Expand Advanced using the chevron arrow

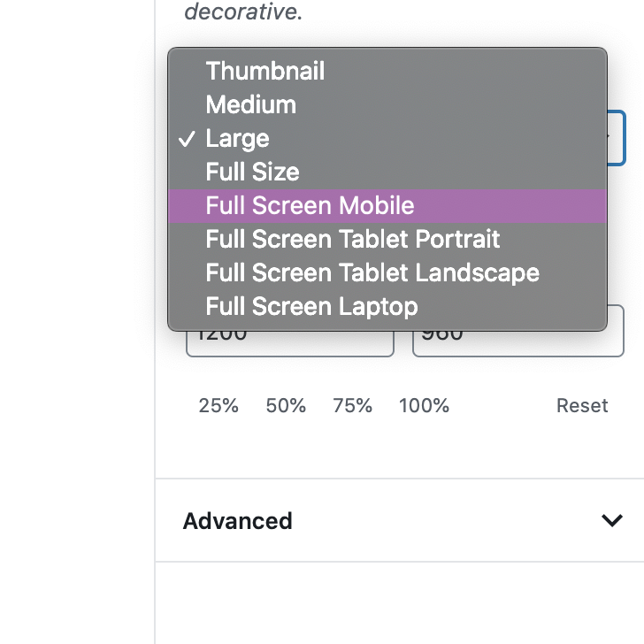[x=612, y=520]
